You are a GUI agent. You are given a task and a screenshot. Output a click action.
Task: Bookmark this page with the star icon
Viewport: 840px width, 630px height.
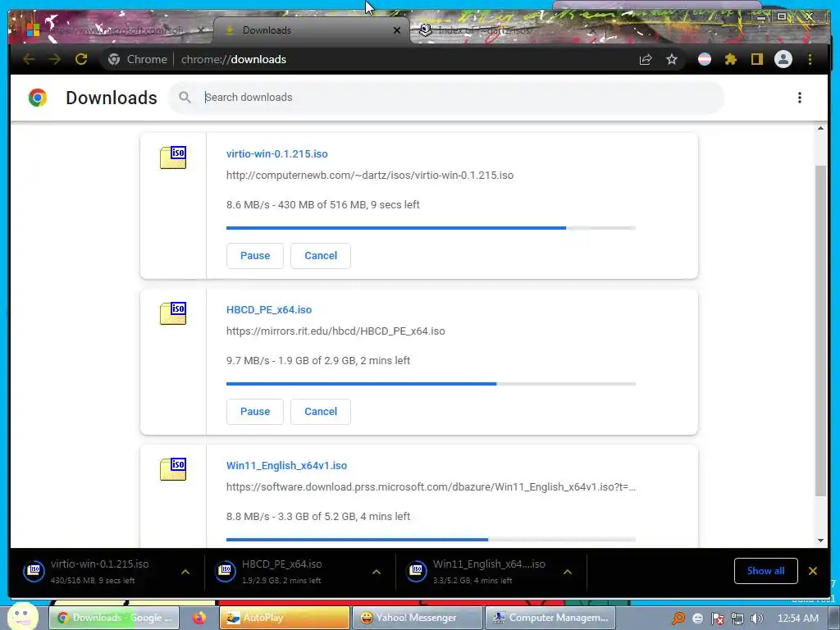672,59
